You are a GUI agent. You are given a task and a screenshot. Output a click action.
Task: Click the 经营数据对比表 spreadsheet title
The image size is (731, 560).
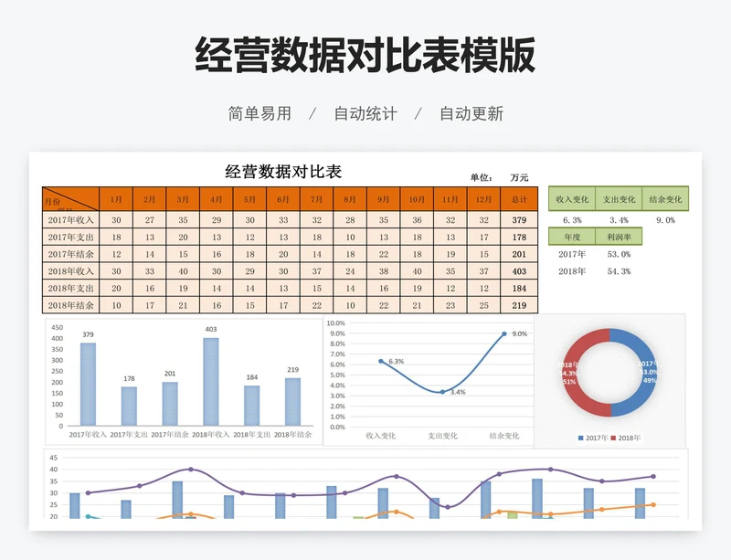283,172
